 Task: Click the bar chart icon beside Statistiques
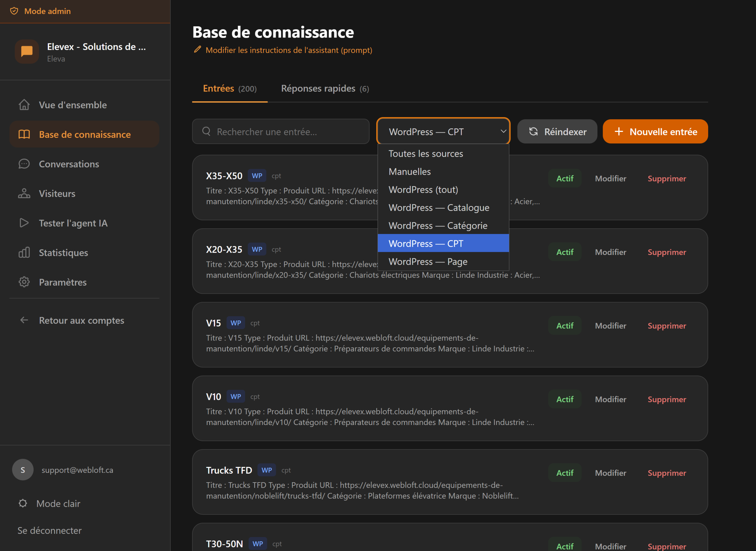(24, 253)
